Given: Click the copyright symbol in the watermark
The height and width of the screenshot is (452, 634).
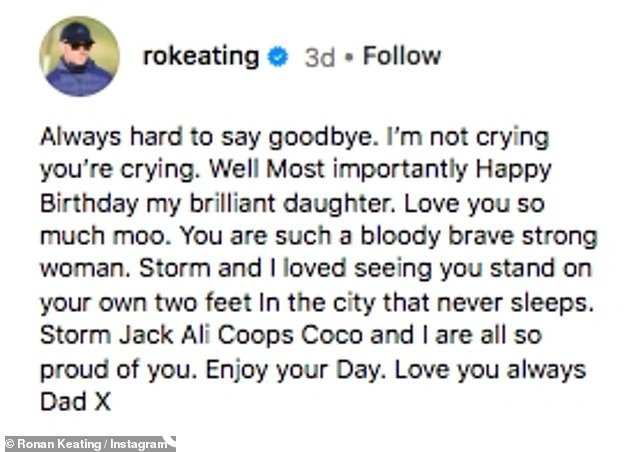Looking at the screenshot, I should 10,444.
